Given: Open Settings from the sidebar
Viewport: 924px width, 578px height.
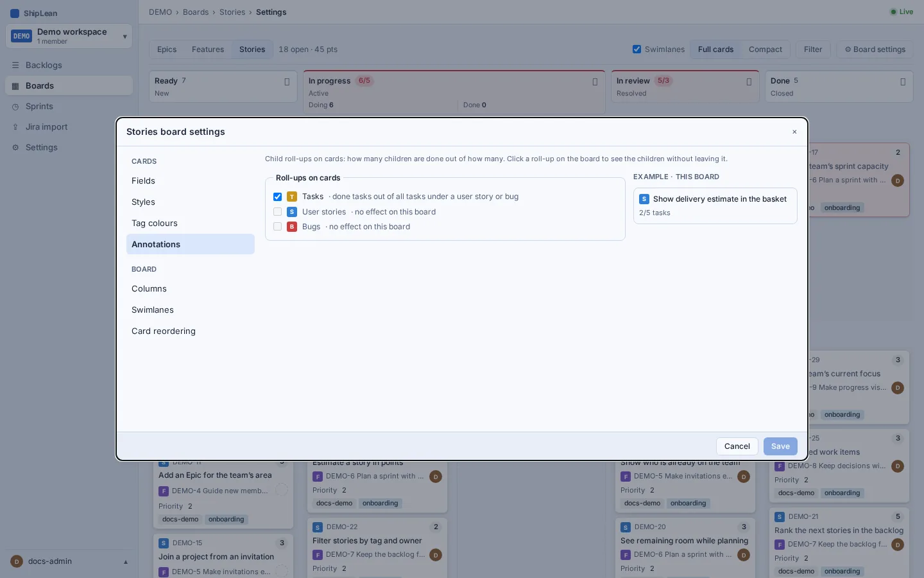Looking at the screenshot, I should (x=69, y=148).
